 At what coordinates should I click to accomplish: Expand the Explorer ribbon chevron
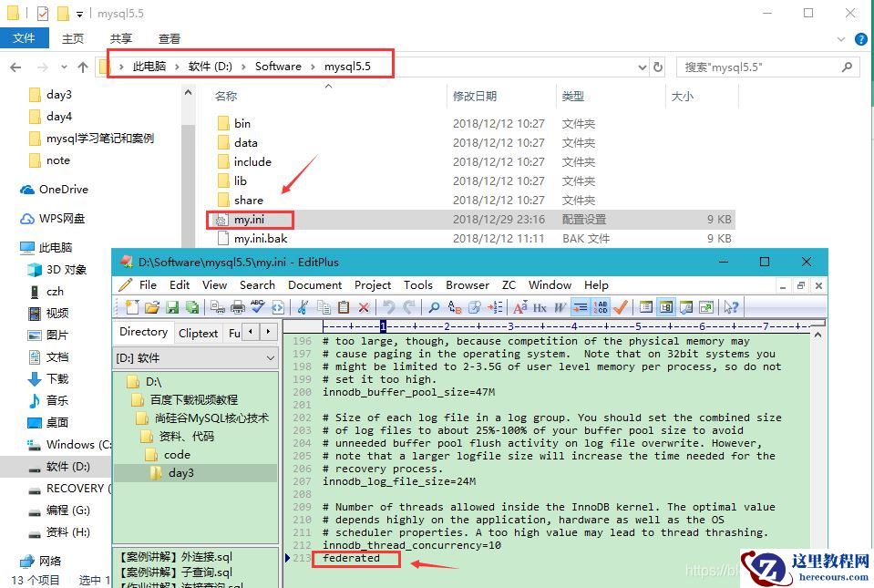pos(841,39)
